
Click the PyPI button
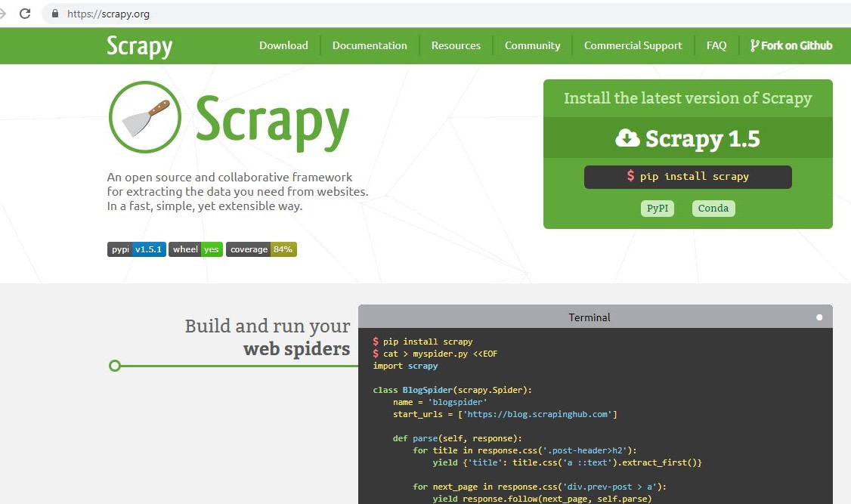(657, 208)
